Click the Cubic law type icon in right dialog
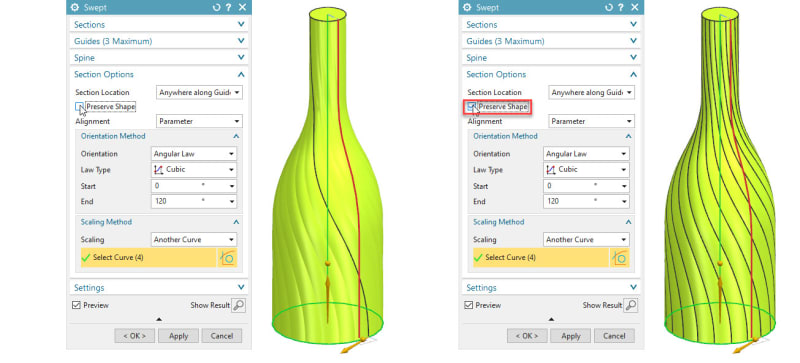Viewport: 800px width, 363px height. [551, 170]
